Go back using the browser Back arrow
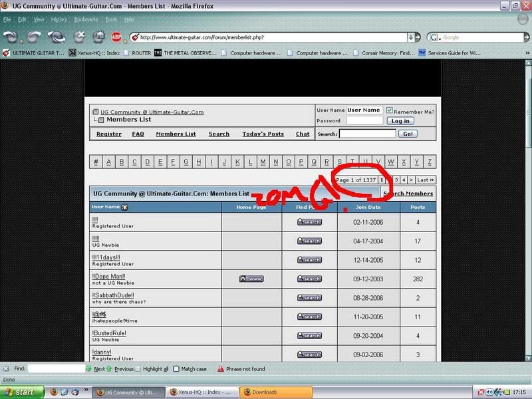The height and width of the screenshot is (399, 532). [11, 37]
